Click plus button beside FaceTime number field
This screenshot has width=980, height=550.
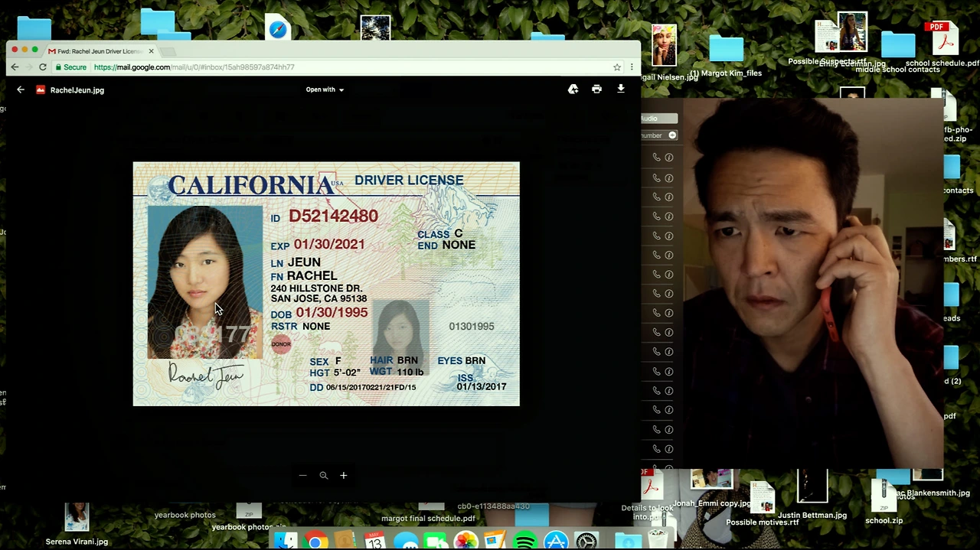pos(672,135)
